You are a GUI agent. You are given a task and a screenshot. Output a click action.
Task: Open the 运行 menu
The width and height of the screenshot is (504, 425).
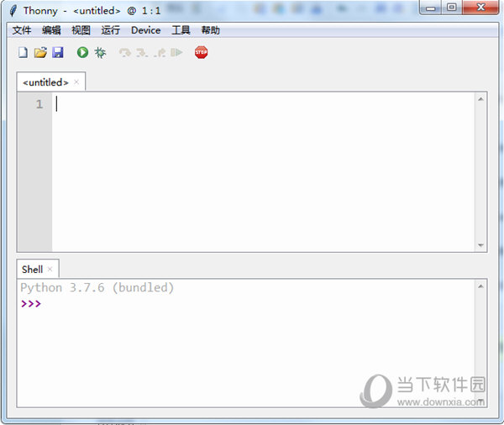(x=111, y=30)
